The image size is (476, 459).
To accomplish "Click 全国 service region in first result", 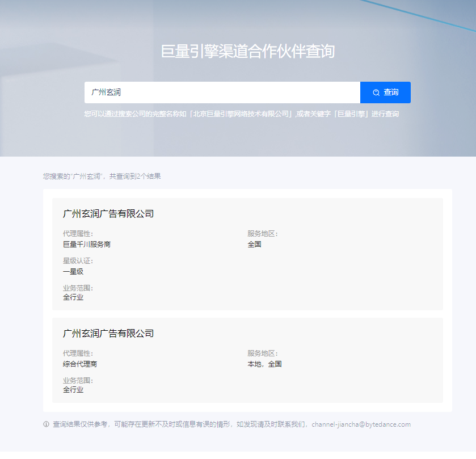I will (x=254, y=245).
